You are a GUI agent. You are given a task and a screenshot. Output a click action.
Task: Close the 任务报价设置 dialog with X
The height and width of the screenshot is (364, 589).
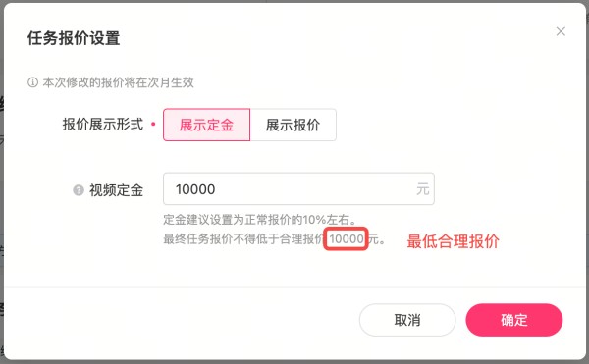[x=561, y=31]
